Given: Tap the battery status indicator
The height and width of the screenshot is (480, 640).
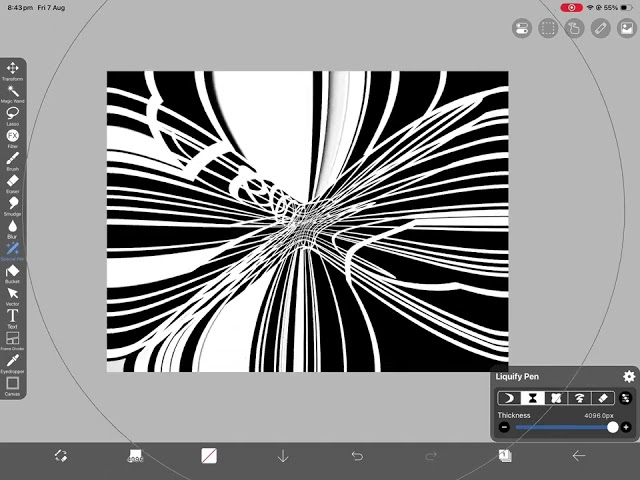Looking at the screenshot, I should coord(626,8).
